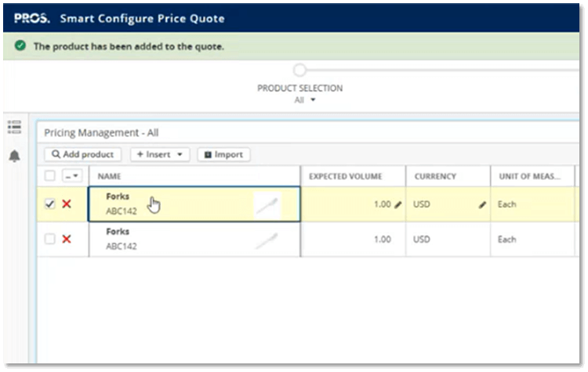Delete the second Forks row with red X

[67, 240]
